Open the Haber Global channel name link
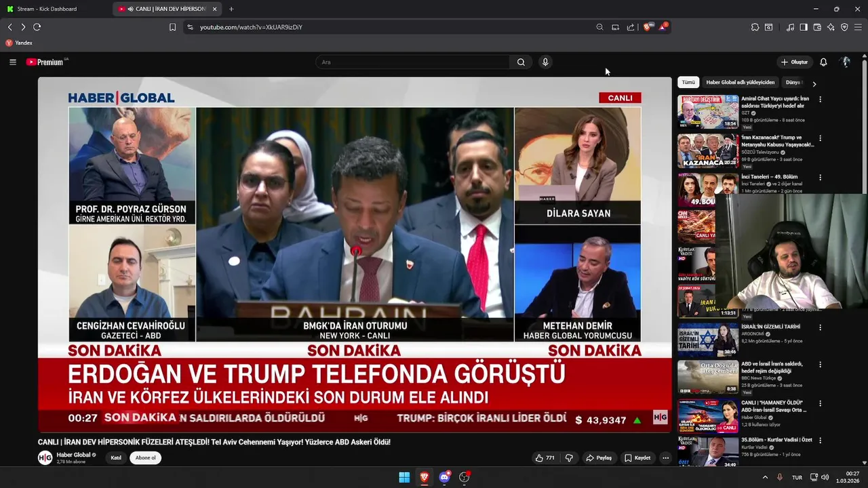 click(x=73, y=455)
